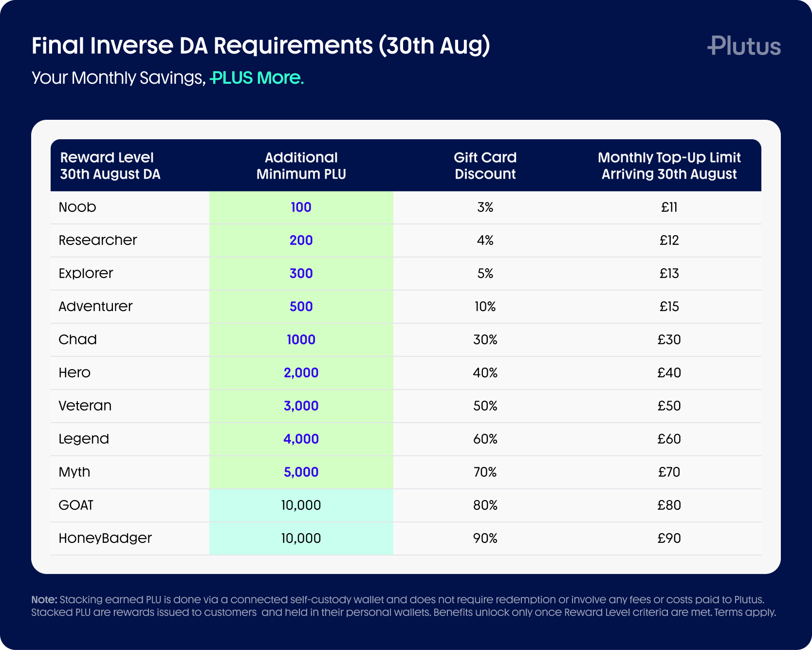Click the '4,000' PLU value for Legend

coord(301,439)
